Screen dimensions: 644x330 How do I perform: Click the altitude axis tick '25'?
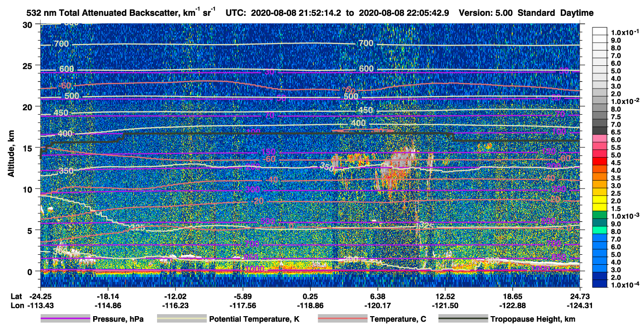click(x=28, y=66)
